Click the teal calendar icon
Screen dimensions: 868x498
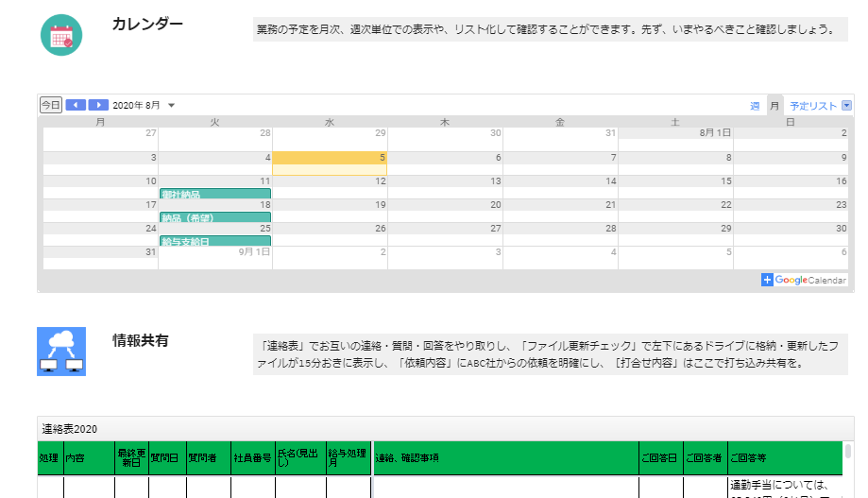tap(61, 35)
